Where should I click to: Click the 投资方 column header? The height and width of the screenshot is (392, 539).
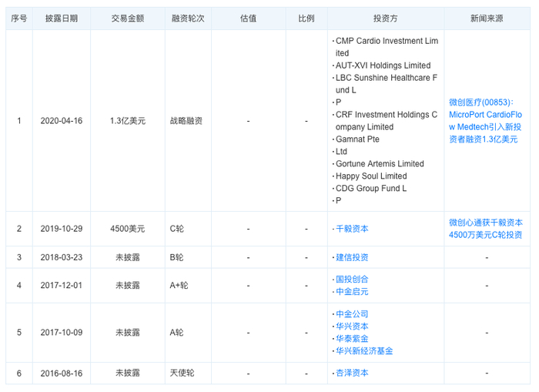click(x=385, y=18)
